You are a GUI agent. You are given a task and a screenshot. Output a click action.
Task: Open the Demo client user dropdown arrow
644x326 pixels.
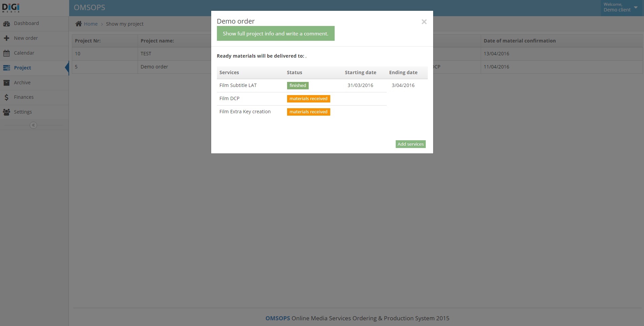pos(636,7)
